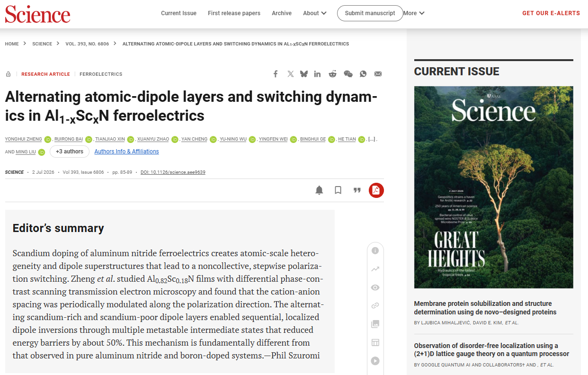Image resolution: width=588 pixels, height=375 pixels.
Task: Share article on Facebook
Action: (276, 74)
